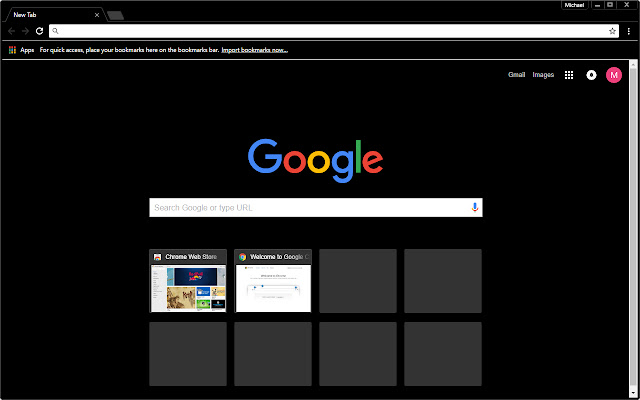640x400 pixels.
Task: Click the Google logo
Action: tap(315, 161)
